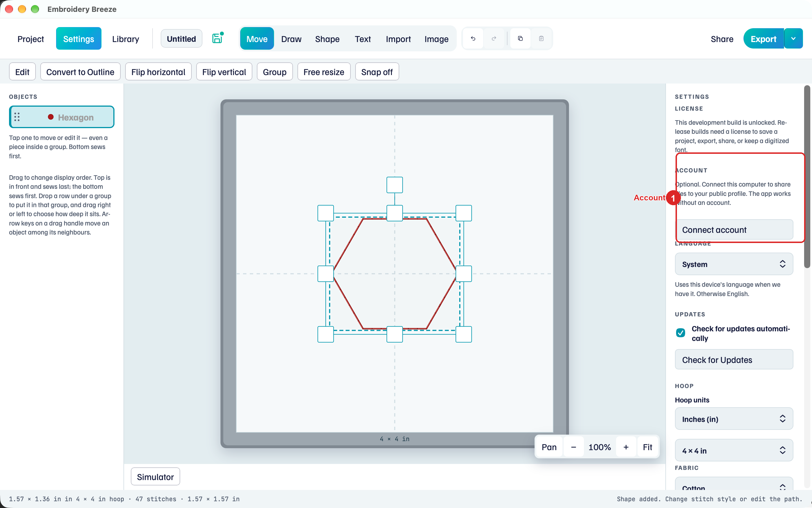This screenshot has width=812, height=508.
Task: Toggle Check for updates automatically checkbox
Action: [680, 333]
